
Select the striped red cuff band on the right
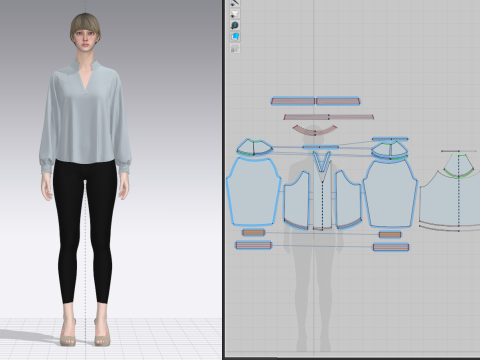tap(391, 247)
